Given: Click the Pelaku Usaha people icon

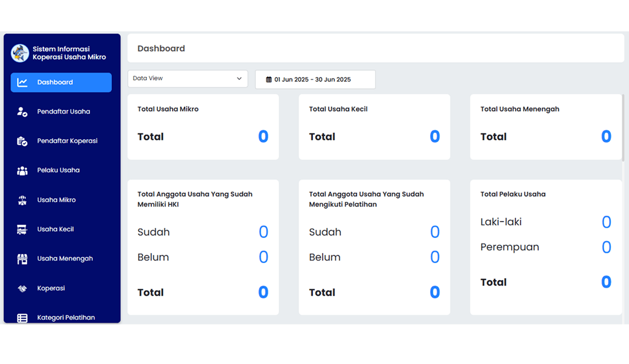Looking at the screenshot, I should [x=22, y=171].
